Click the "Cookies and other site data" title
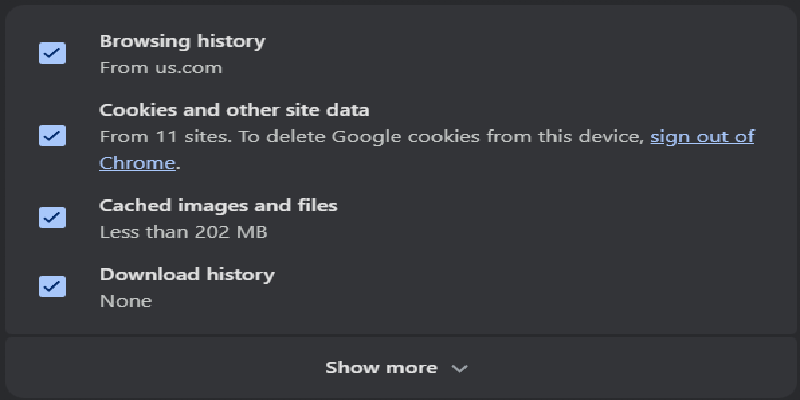 pyautogui.click(x=234, y=109)
